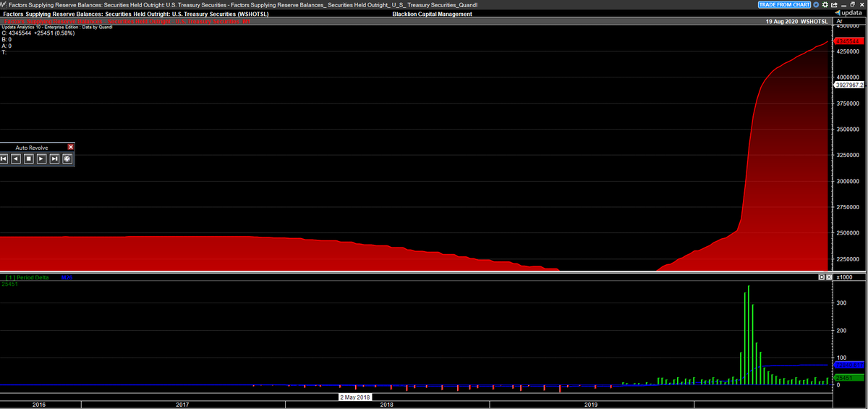Click the red 4345544 price tag
The image size is (868, 409).
(x=849, y=41)
